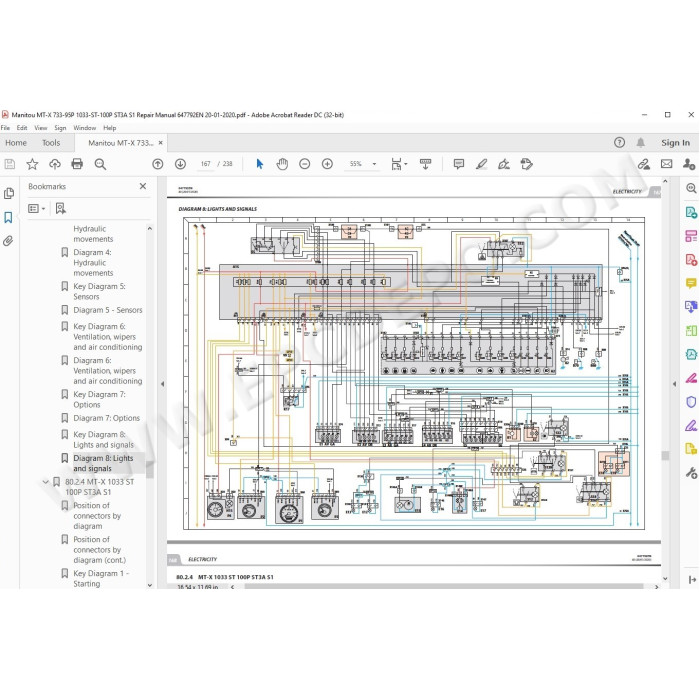This screenshot has width=700, height=700.
Task: Click the horizontal scrollbar under the document
Action: click(x=444, y=587)
